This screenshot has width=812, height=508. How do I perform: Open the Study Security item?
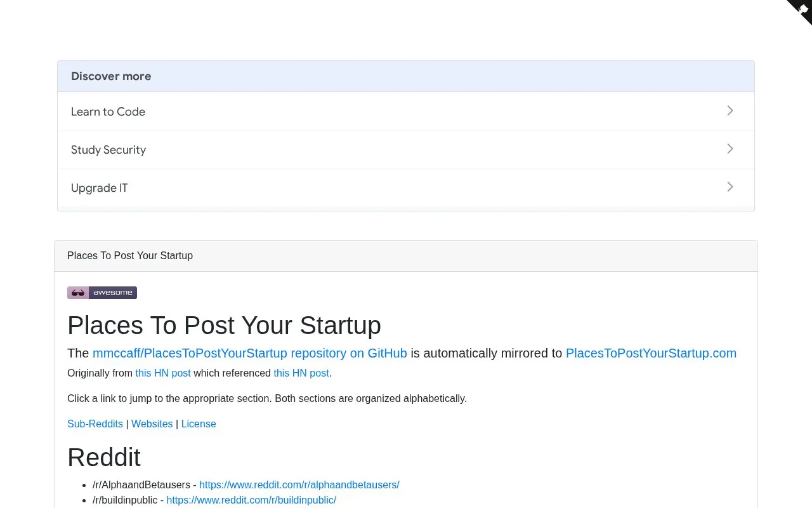[406, 150]
